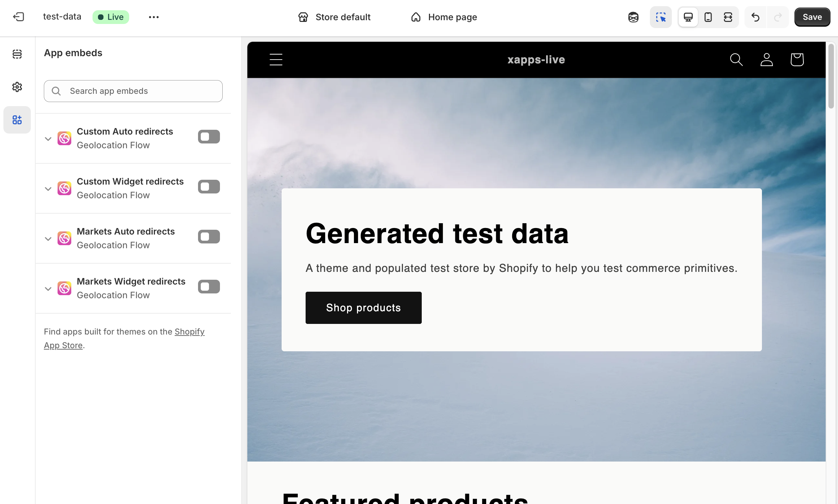Switch to mobile preview icon

click(x=708, y=17)
